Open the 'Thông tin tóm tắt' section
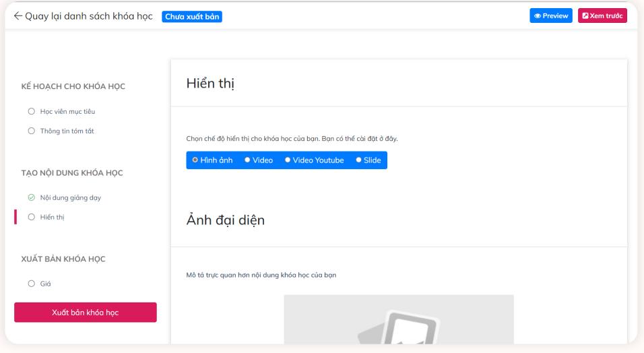This screenshot has width=644, height=353. [67, 131]
